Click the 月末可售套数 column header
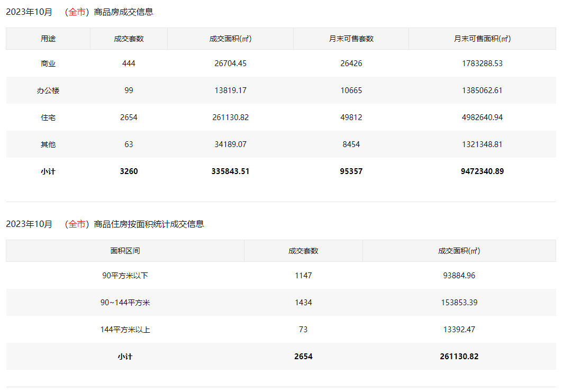This screenshot has width=563, height=392. [x=351, y=39]
